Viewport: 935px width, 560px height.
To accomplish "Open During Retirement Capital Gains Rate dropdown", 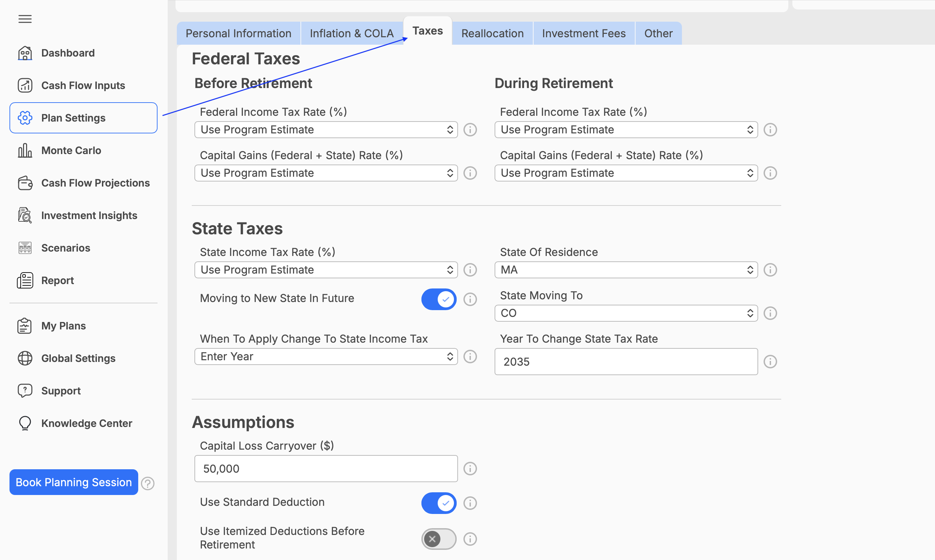I will [626, 173].
